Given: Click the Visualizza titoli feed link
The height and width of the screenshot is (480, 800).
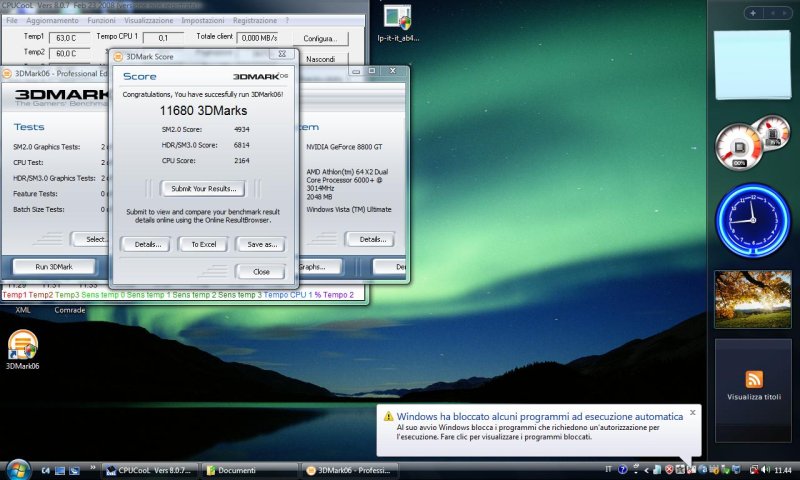Looking at the screenshot, I should coord(754,397).
